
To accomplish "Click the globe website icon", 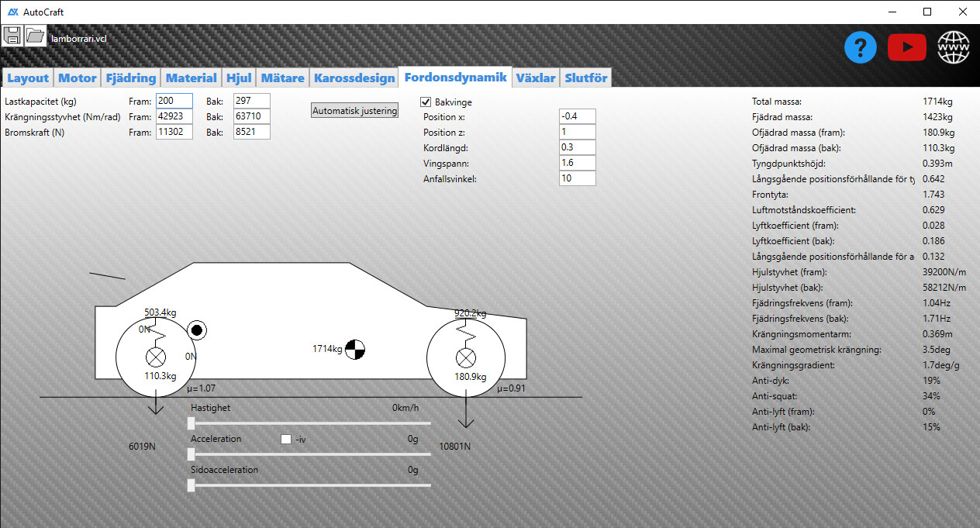I will [x=954, y=48].
